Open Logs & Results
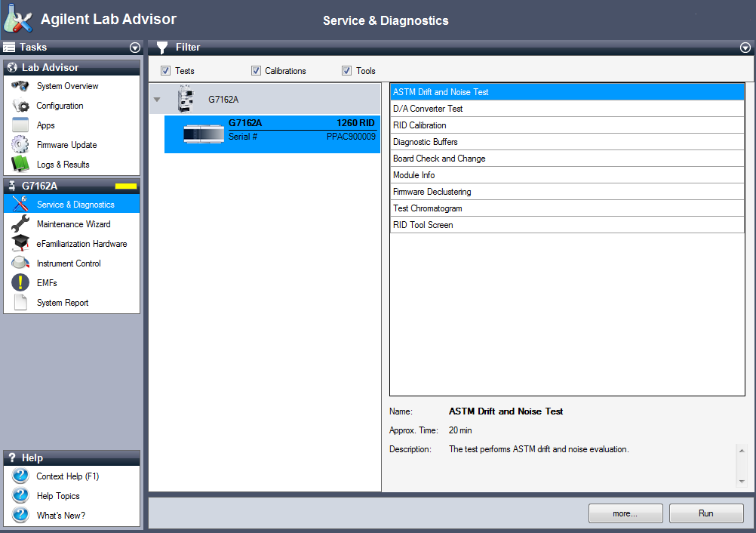Image resolution: width=756 pixels, height=533 pixels. 63,165
